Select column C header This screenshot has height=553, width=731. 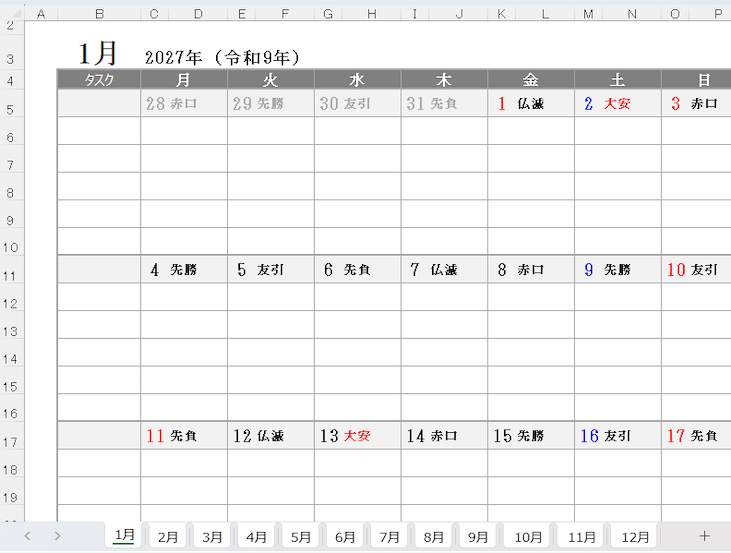(x=154, y=14)
